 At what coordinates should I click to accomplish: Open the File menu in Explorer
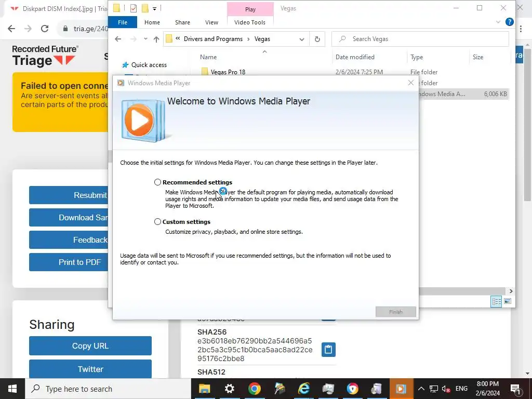pyautogui.click(x=123, y=22)
